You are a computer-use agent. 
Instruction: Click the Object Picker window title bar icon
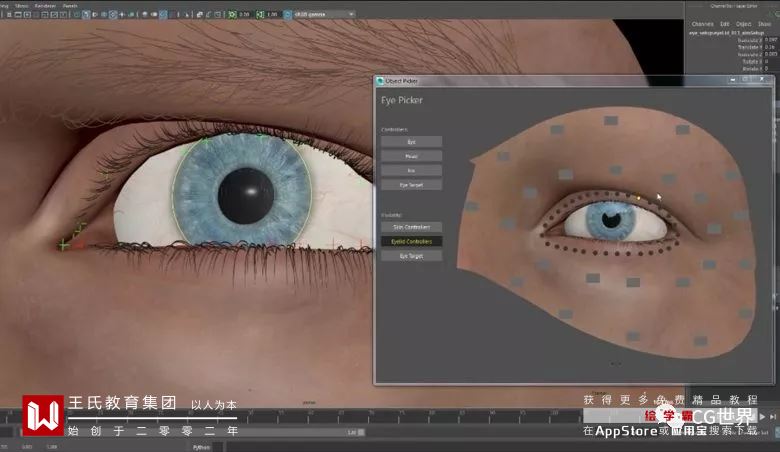coord(381,81)
